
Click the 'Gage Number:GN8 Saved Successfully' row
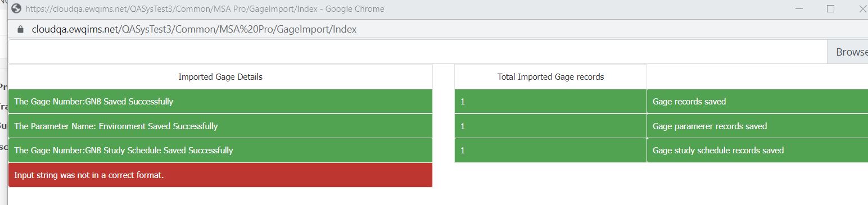(x=220, y=102)
